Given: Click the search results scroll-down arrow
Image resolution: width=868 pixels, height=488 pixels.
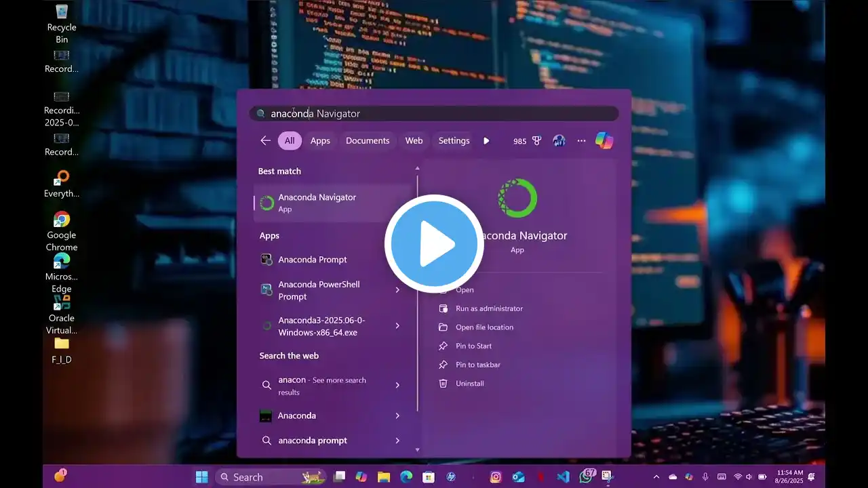Looking at the screenshot, I should click(x=417, y=449).
